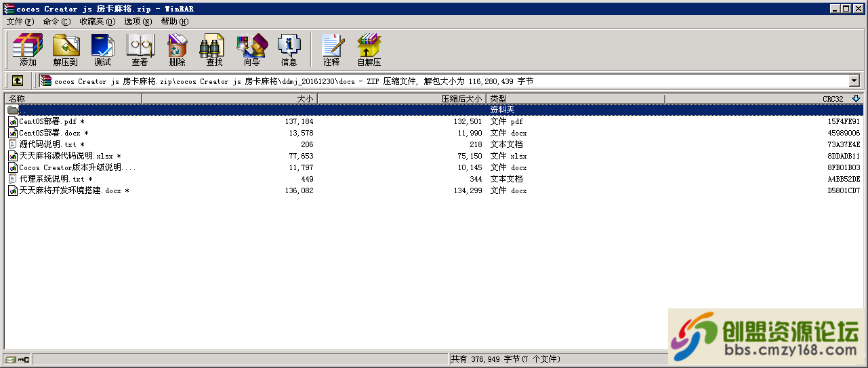Click packed size value 10,145
This screenshot has width=868, height=368.
pyautogui.click(x=470, y=167)
